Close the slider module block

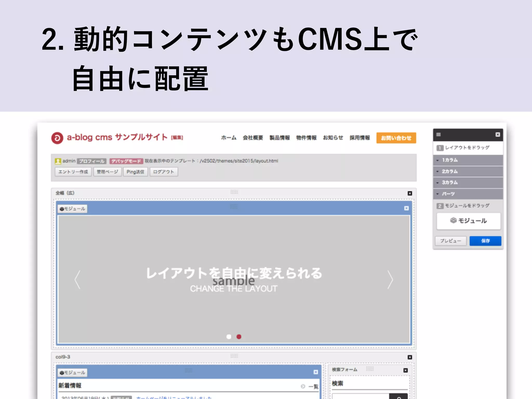coord(407,208)
